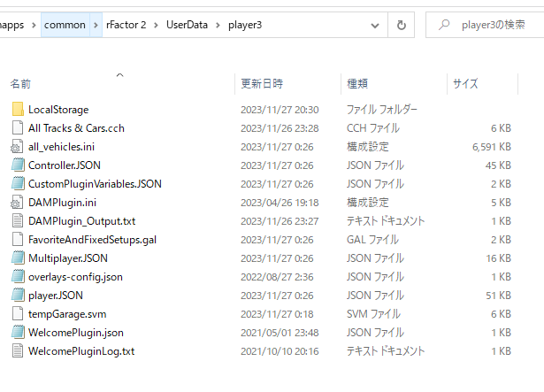
Task: Click the ファイル フォルダー type cell
Action: tap(382, 110)
